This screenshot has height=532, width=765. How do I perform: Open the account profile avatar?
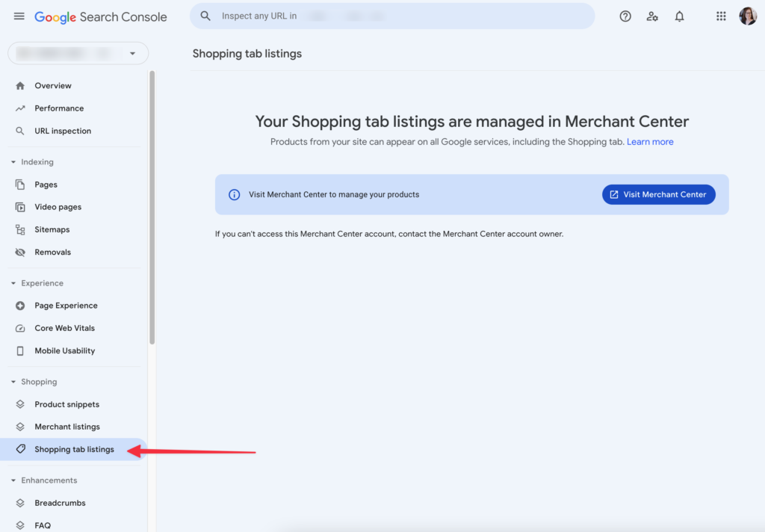point(747,16)
